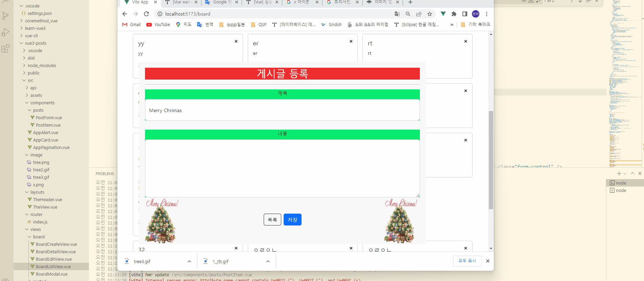
Task: Expand the node_modules folder
Action: pyautogui.click(x=42, y=65)
